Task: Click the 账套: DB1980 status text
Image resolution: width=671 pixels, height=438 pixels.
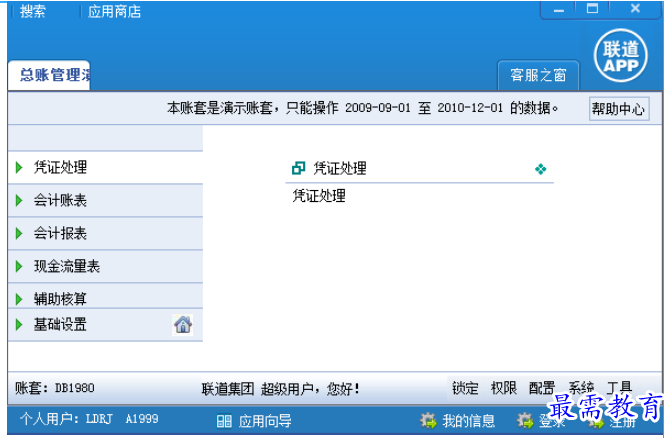Action: 55,388
